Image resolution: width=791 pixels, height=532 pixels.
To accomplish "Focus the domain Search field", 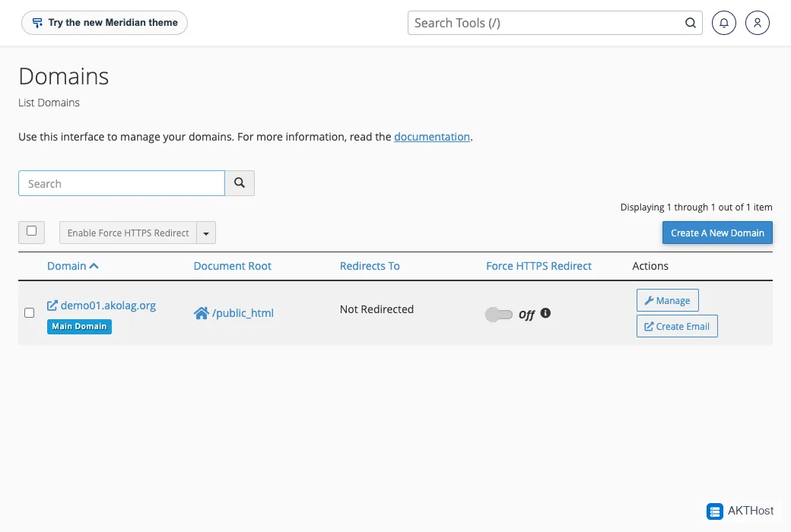I will pos(122,183).
